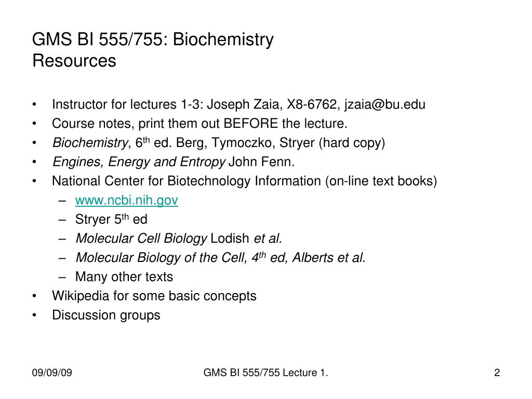The height and width of the screenshot is (399, 532).
Task: Click the GMS BI 555/755 Lecture 1 footer
Action: (x=265, y=373)
